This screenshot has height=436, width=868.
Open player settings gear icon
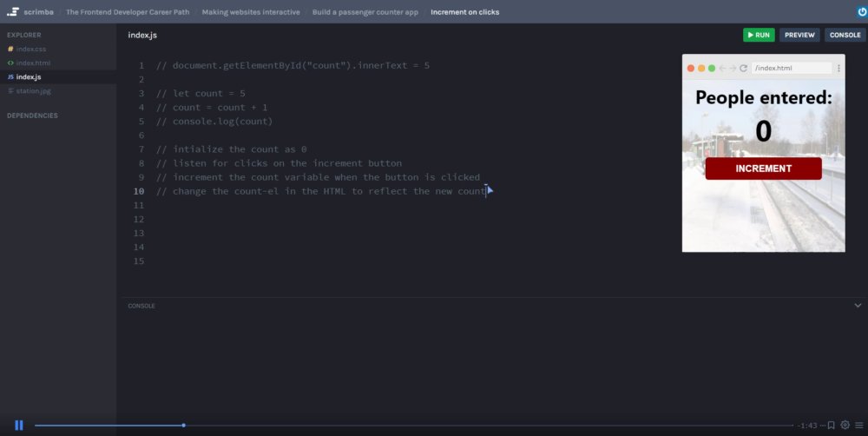tap(845, 425)
